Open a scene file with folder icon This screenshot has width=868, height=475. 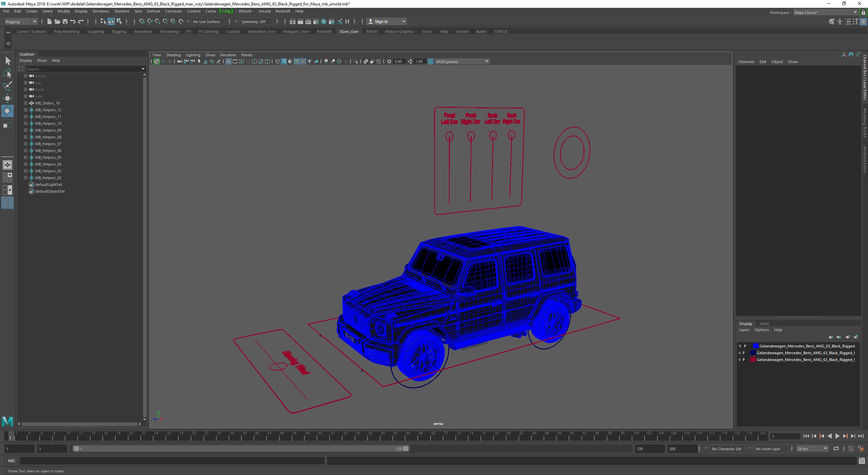[x=57, y=21]
